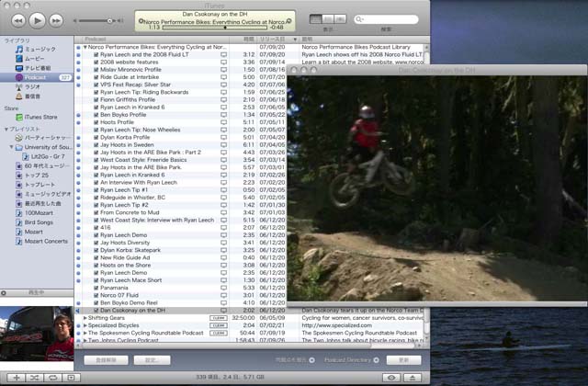
Task: Uncheck Ride Guide at Interbike episode
Action: tap(96, 77)
